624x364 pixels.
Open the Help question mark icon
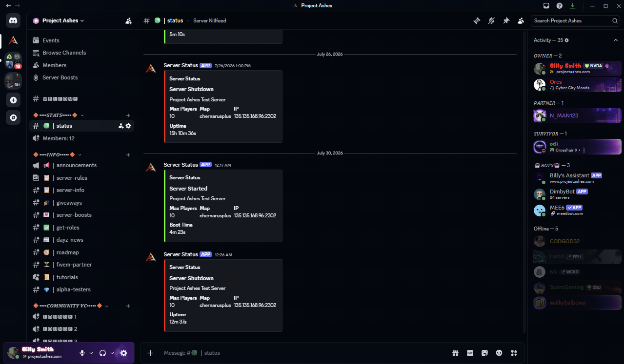coord(559,6)
